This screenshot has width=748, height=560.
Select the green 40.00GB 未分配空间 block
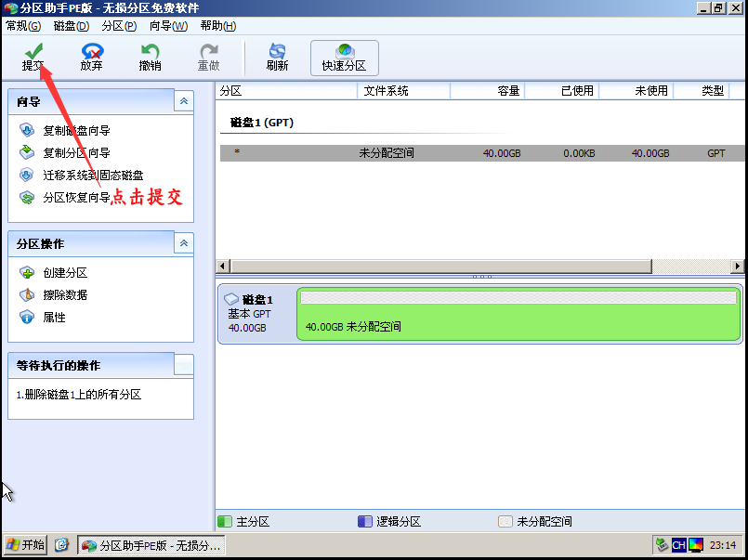coord(518,314)
